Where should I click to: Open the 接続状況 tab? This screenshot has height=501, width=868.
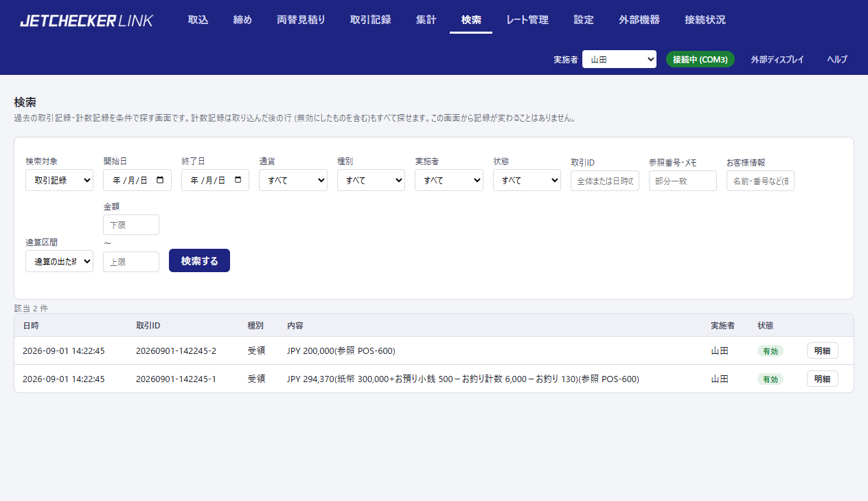705,20
